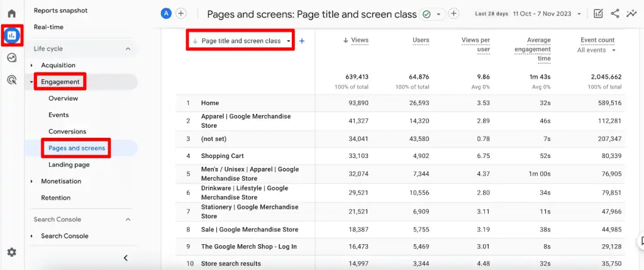Open Reports snapshot
The image size is (644, 270).
(x=60, y=10)
